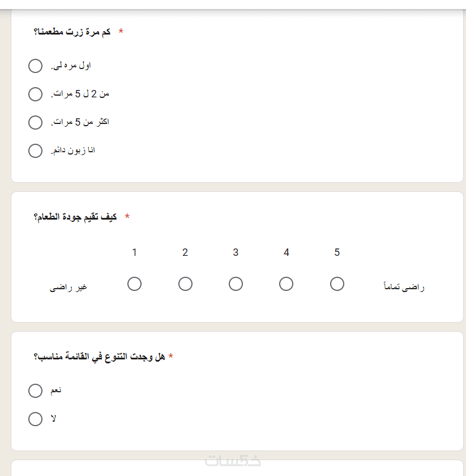Image resolution: width=466 pixels, height=476 pixels.
Task: Click the 'راضى تماماً' scale label
Action: coord(404,288)
